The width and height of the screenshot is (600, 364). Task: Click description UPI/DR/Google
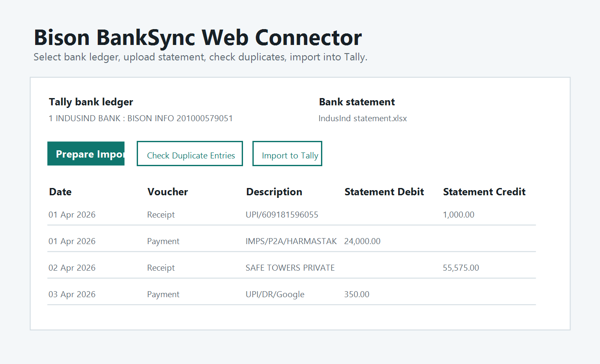click(x=275, y=294)
